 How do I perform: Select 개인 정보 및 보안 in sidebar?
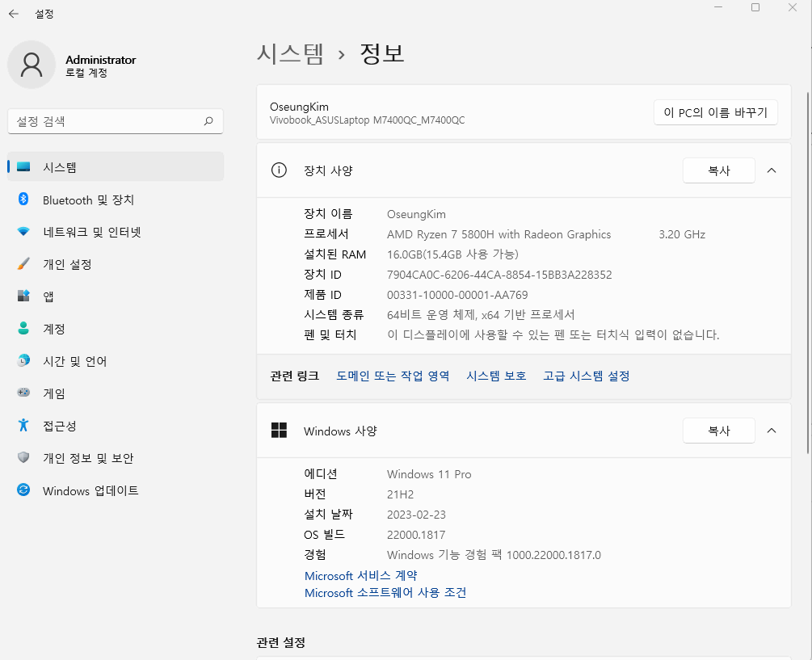coord(116,458)
